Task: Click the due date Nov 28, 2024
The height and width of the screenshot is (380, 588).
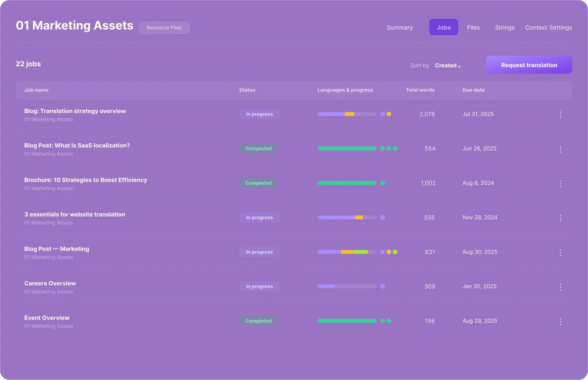Action: [x=480, y=217]
